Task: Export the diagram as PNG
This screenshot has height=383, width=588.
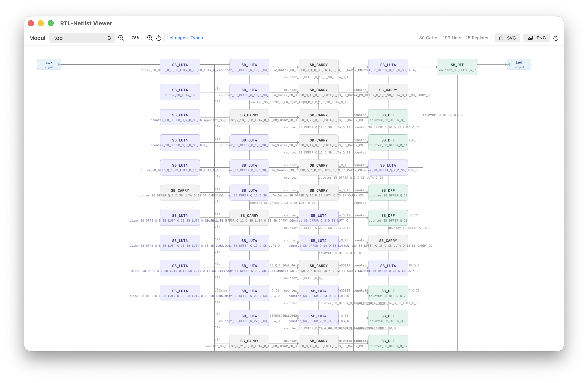Action: point(536,38)
